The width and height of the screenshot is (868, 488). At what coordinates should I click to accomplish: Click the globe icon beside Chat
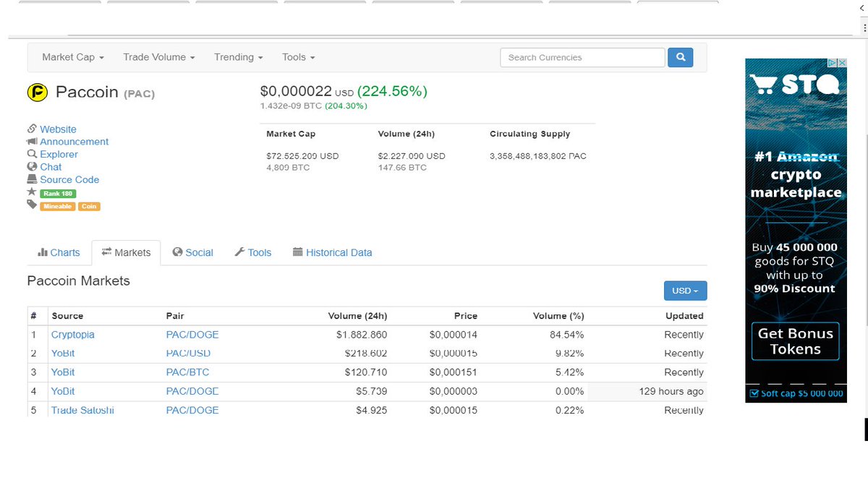point(32,166)
